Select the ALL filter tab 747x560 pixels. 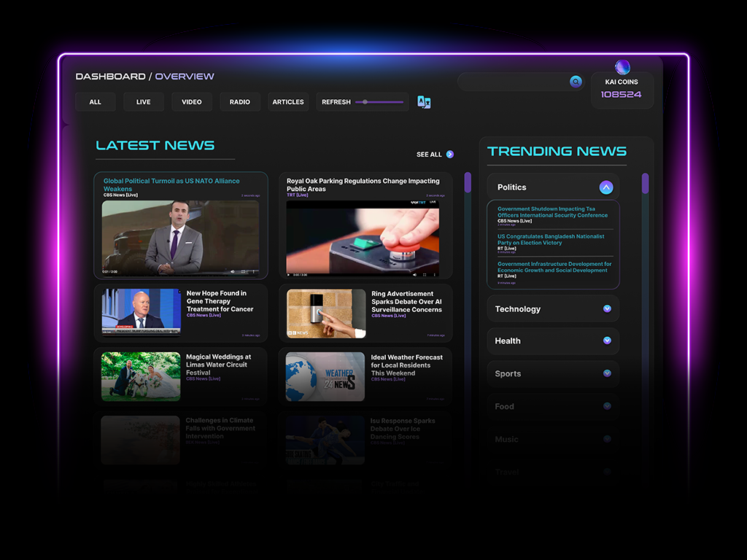tap(95, 101)
